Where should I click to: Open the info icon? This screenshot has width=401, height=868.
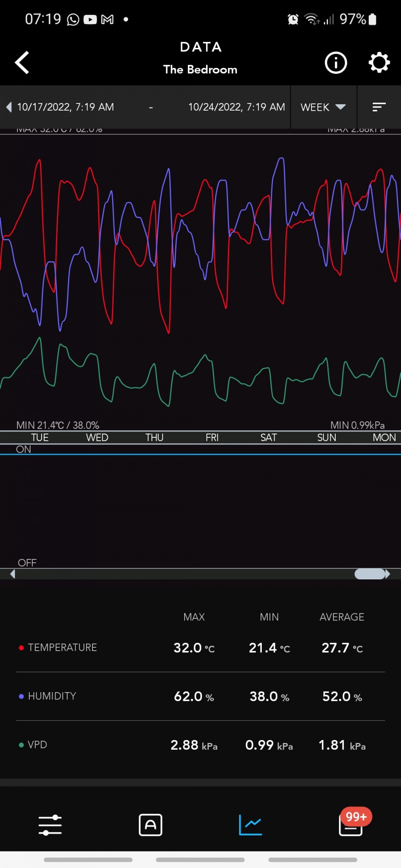click(x=336, y=63)
